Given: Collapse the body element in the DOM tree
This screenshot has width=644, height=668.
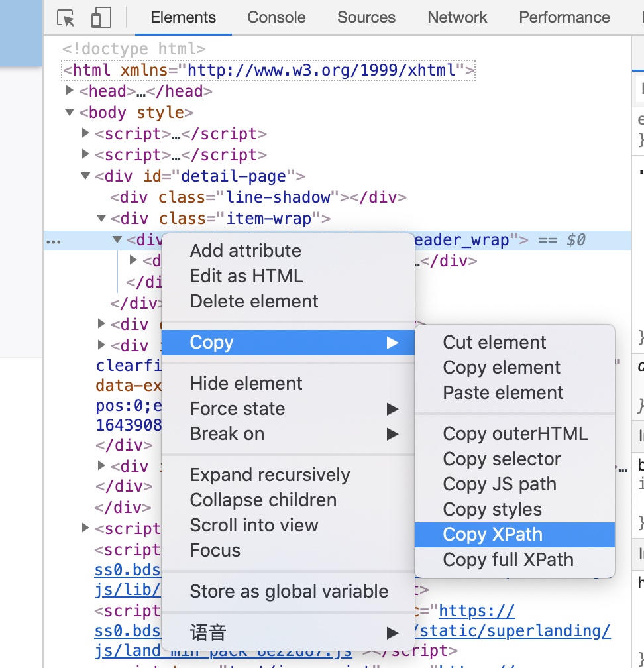Looking at the screenshot, I should click(x=69, y=113).
